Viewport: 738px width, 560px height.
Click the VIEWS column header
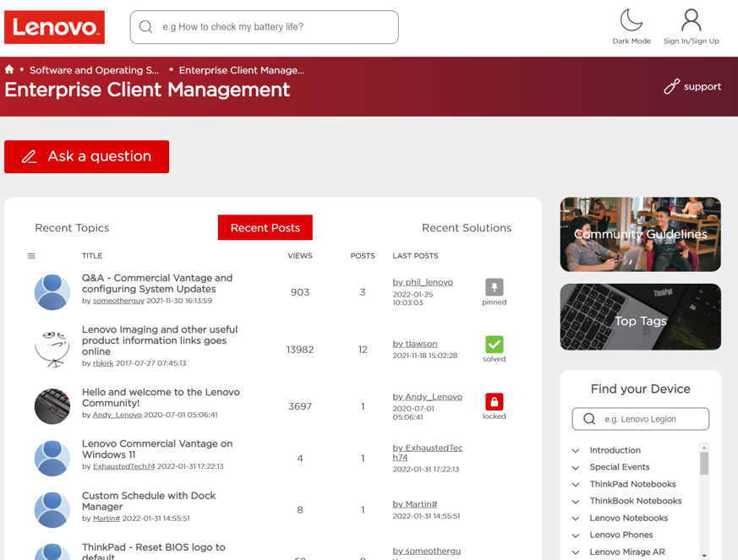coord(300,256)
